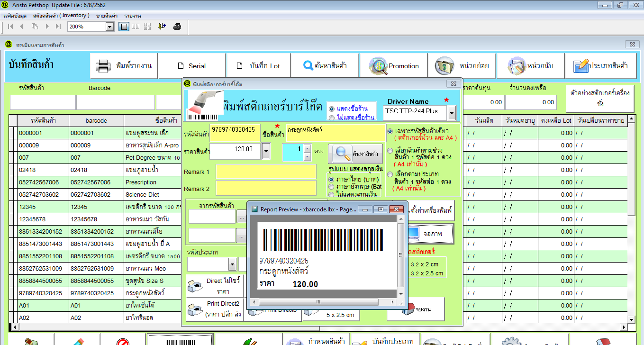Screen dimensions: 644x345
Task: Click ค้นหาสินค้า magnifier in barcode dialog
Action: pos(355,154)
